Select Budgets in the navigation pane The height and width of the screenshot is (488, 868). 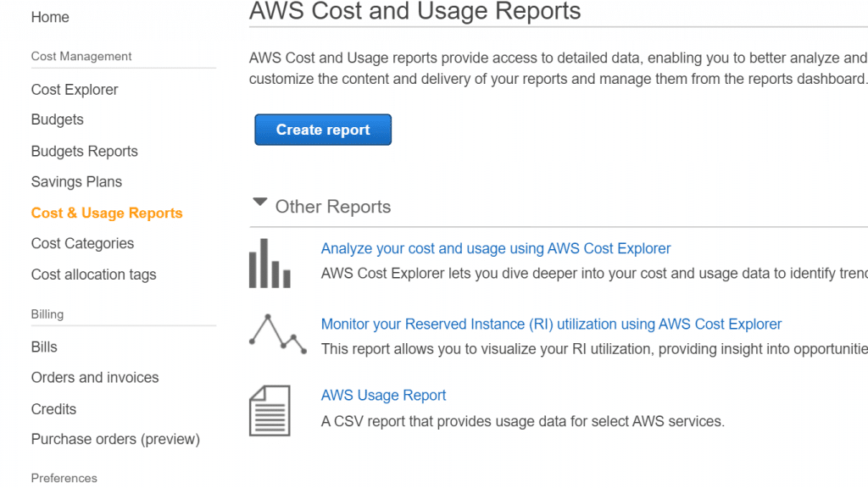click(x=57, y=119)
